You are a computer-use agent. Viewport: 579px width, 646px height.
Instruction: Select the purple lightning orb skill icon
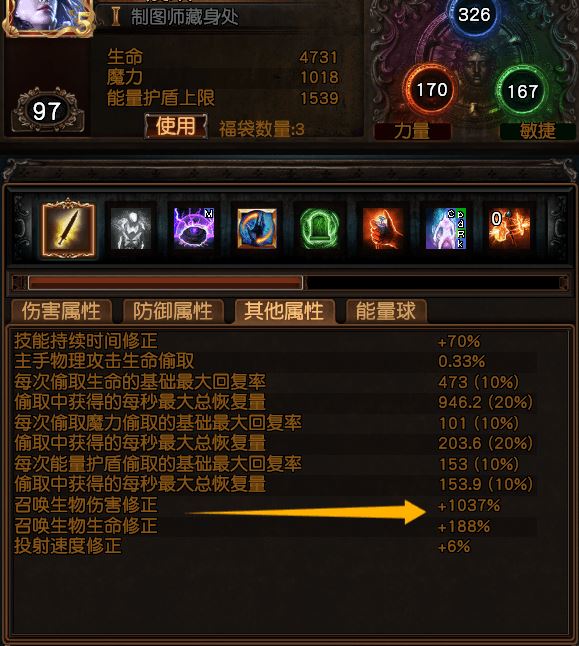coord(194,229)
